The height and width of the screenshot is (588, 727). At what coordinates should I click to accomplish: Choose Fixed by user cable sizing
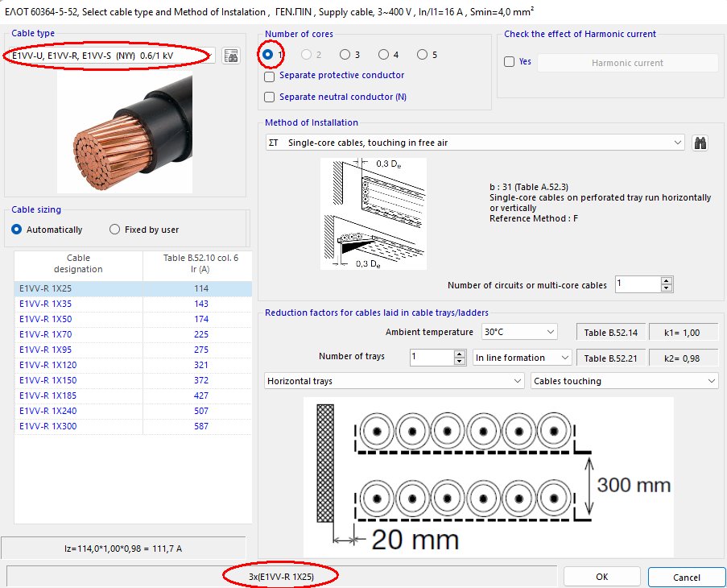tap(114, 229)
